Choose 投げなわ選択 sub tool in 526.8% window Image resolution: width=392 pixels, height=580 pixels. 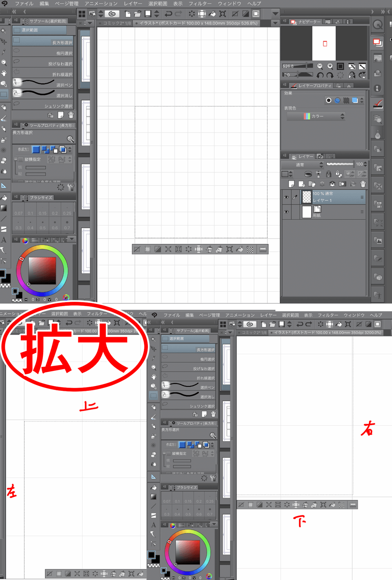(43, 63)
